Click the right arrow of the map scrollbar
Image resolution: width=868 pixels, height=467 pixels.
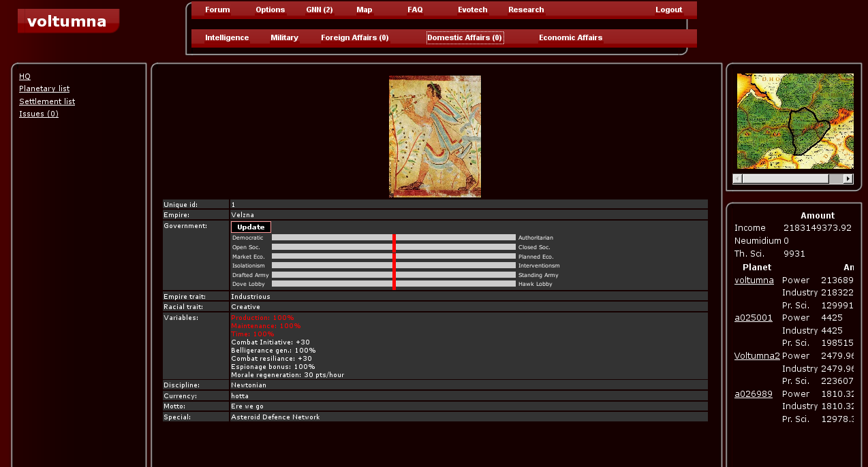click(848, 178)
